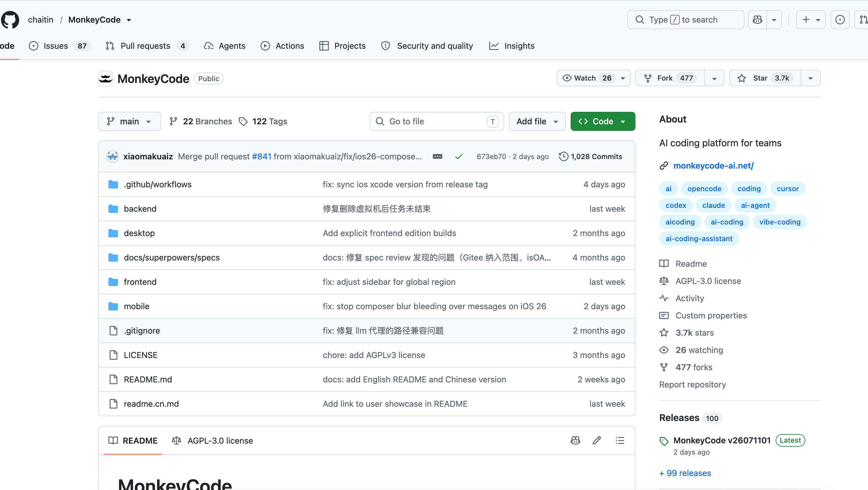
Task: Open the repository switcher caret beside MonkeyCode
Action: pyautogui.click(x=129, y=20)
